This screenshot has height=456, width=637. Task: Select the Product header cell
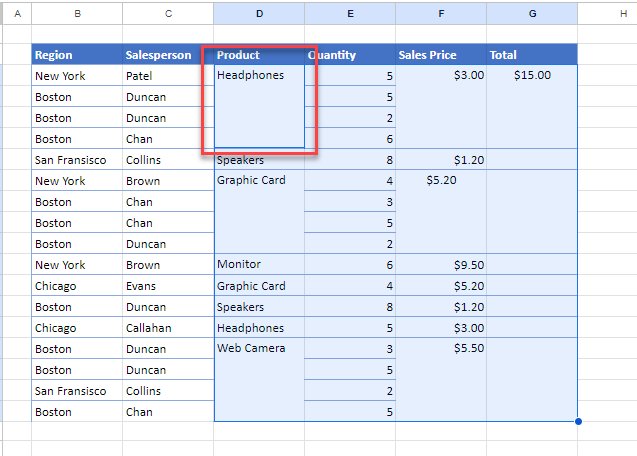[x=259, y=55]
